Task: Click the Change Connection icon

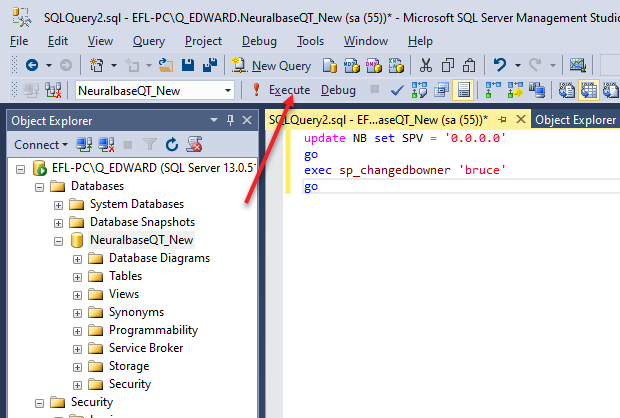Action: tap(53, 90)
